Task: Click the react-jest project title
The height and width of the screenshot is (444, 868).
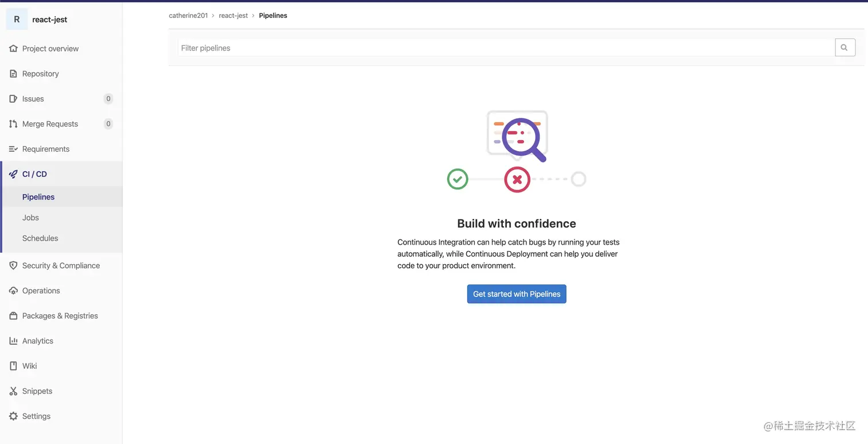Action: [x=50, y=20]
